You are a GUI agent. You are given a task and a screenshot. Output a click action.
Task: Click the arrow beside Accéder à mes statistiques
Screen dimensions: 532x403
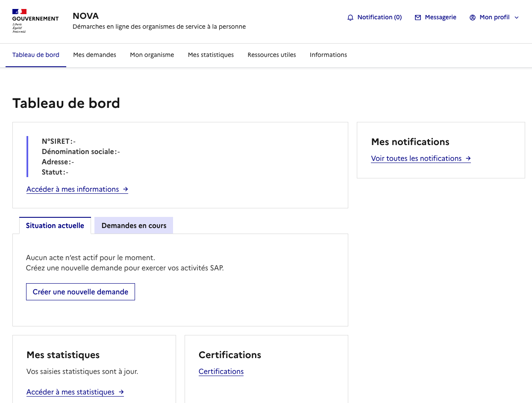[x=121, y=392]
